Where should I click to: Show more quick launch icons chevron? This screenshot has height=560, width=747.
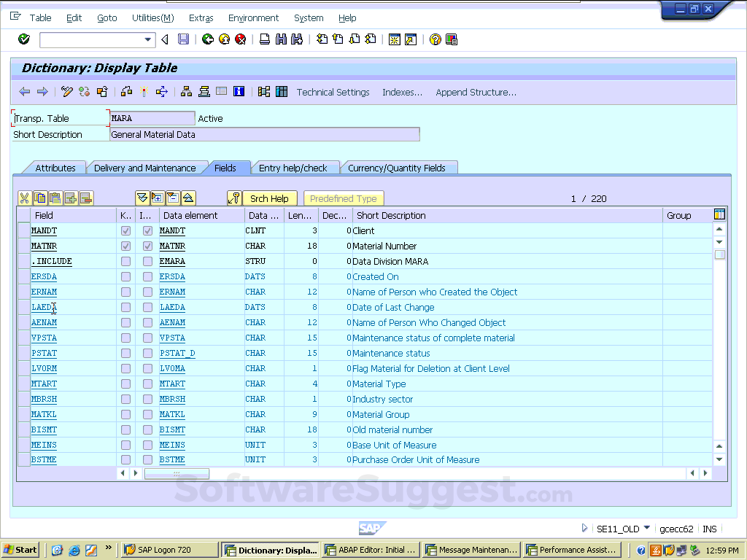pyautogui.click(x=109, y=547)
